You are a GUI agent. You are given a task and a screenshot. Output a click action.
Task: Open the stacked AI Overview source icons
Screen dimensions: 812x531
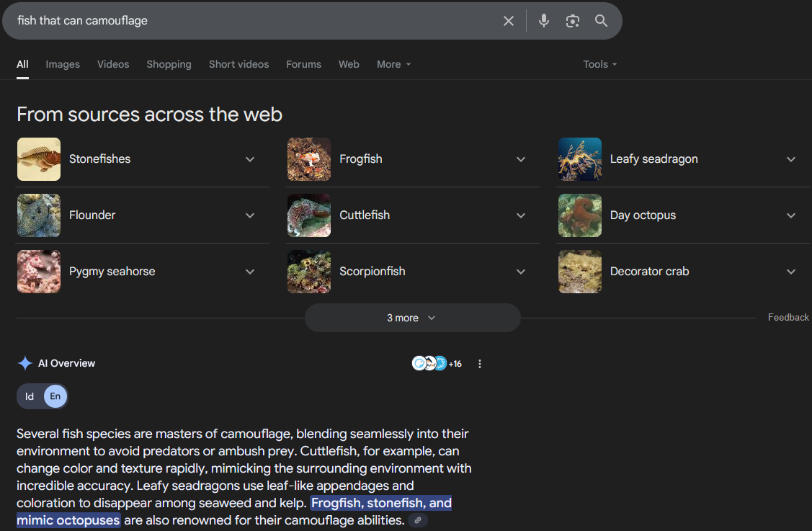point(429,363)
